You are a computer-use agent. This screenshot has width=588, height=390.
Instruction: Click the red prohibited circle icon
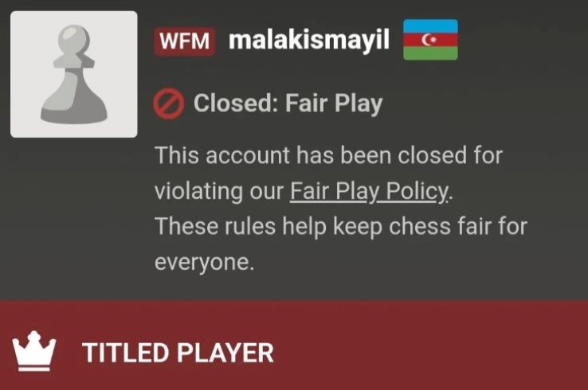[169, 103]
